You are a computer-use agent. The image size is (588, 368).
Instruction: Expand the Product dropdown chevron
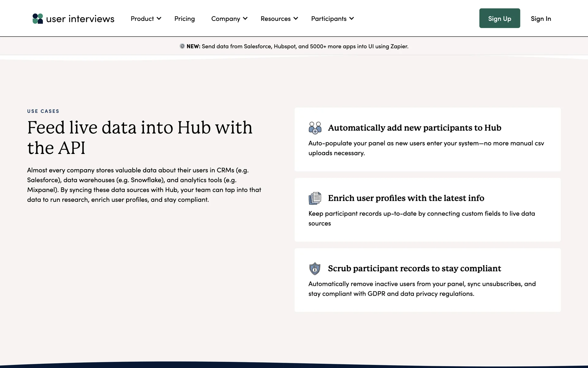(x=159, y=18)
